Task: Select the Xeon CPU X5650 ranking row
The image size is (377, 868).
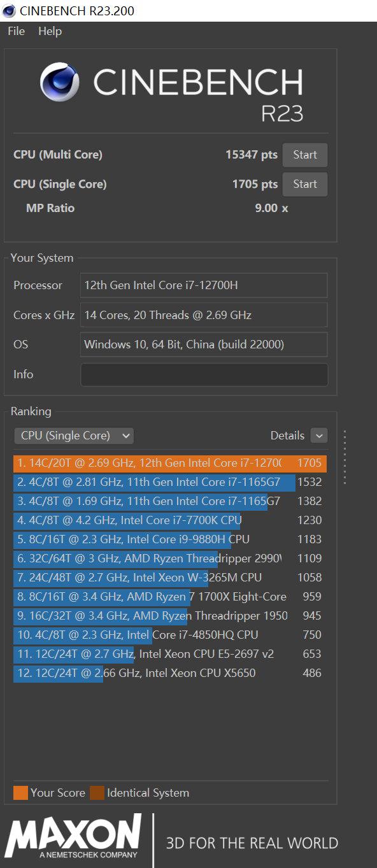Action: [170, 673]
